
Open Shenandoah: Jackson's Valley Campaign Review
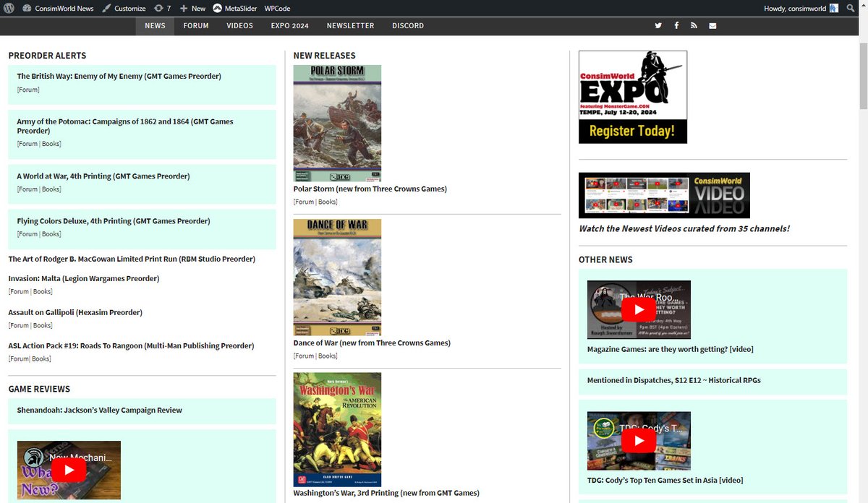coord(99,410)
